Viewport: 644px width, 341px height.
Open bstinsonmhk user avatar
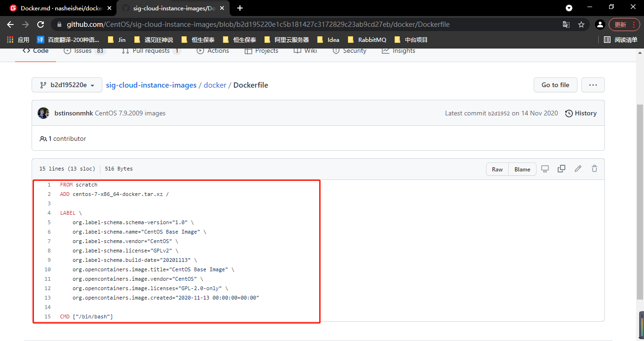point(43,113)
